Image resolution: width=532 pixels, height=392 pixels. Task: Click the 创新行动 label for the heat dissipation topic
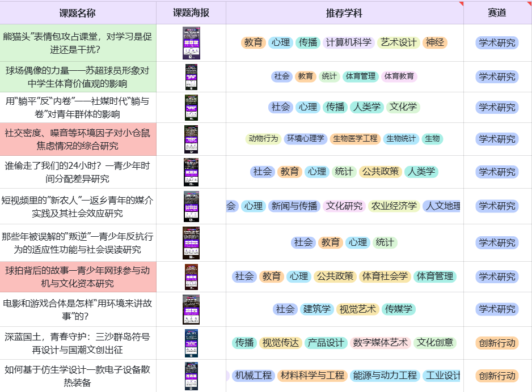497,376
